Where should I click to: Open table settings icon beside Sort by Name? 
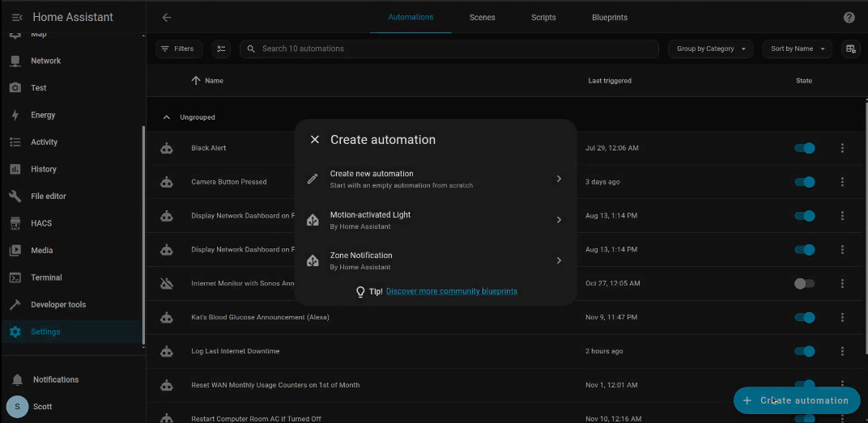point(850,49)
